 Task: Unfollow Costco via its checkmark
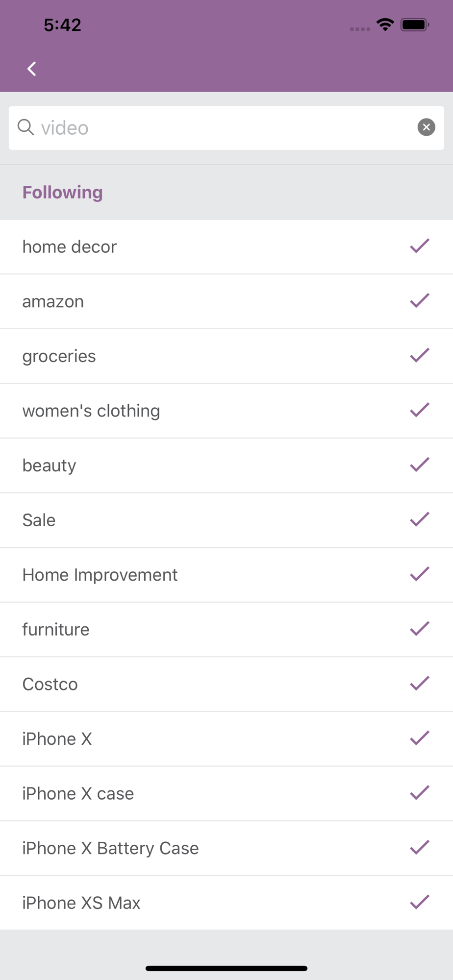[420, 684]
